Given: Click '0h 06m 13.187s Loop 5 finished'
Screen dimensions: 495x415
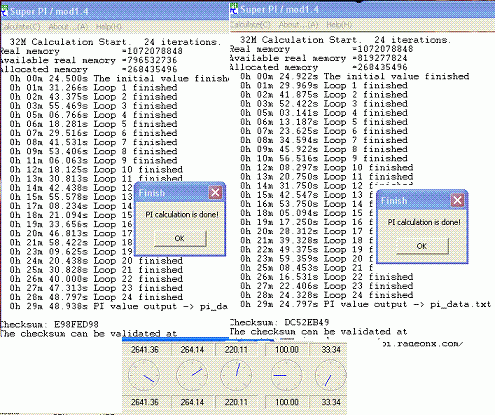Looking at the screenshot, I should [x=324, y=122].
